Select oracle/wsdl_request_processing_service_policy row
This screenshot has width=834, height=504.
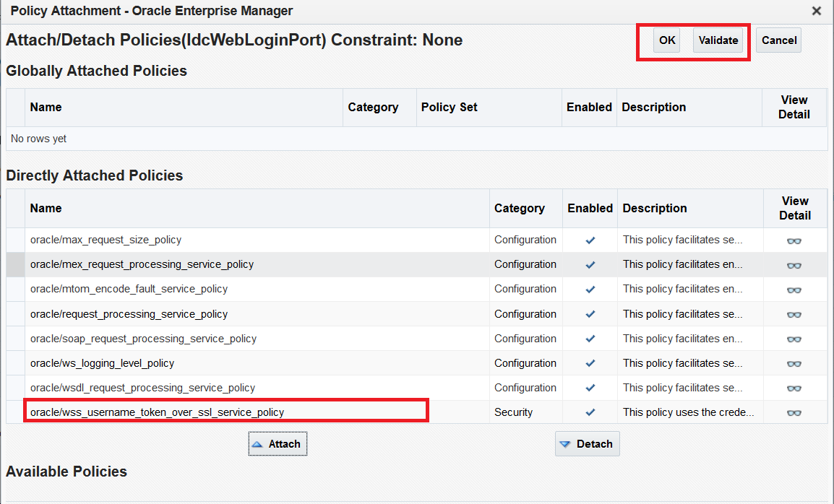[x=417, y=388]
